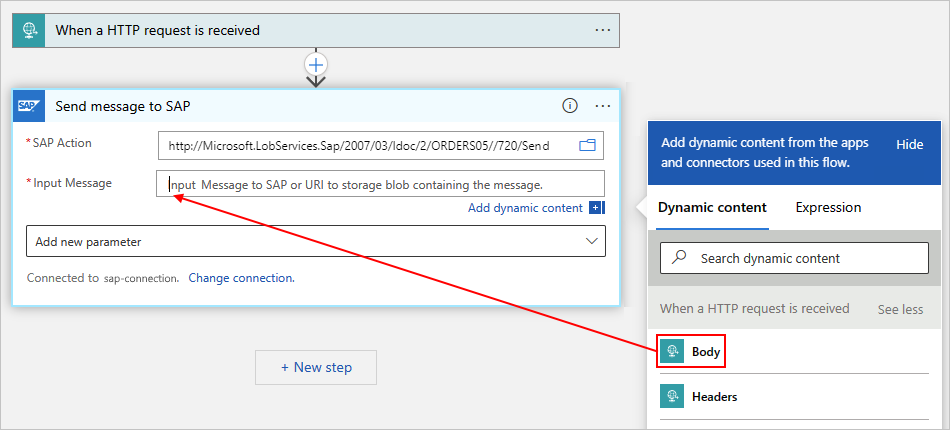
Task: Click into the Input Message field
Action: tap(380, 184)
